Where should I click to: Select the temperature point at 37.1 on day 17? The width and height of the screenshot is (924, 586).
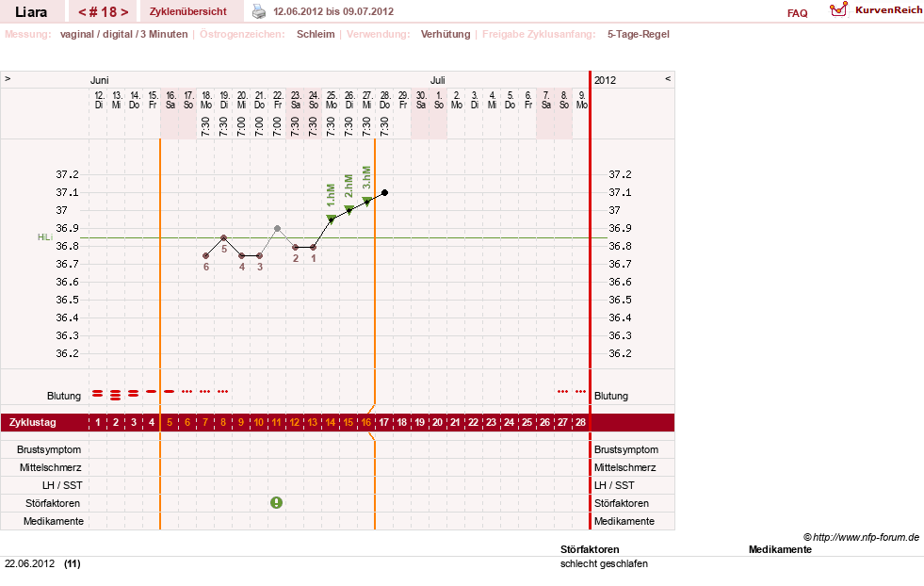tap(385, 193)
